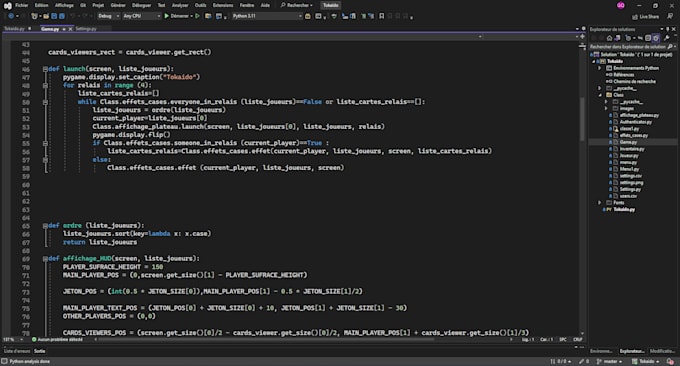Switch to the Tokaido.py editor tab

point(14,29)
